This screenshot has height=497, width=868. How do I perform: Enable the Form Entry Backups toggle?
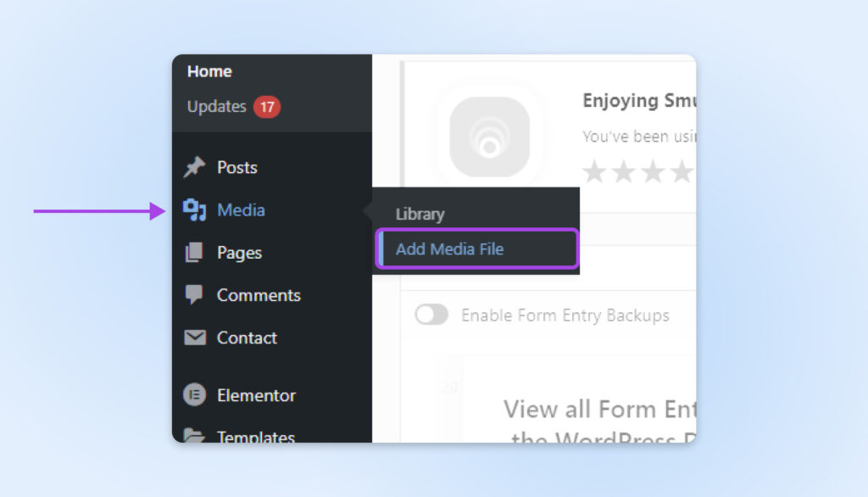[x=431, y=315]
